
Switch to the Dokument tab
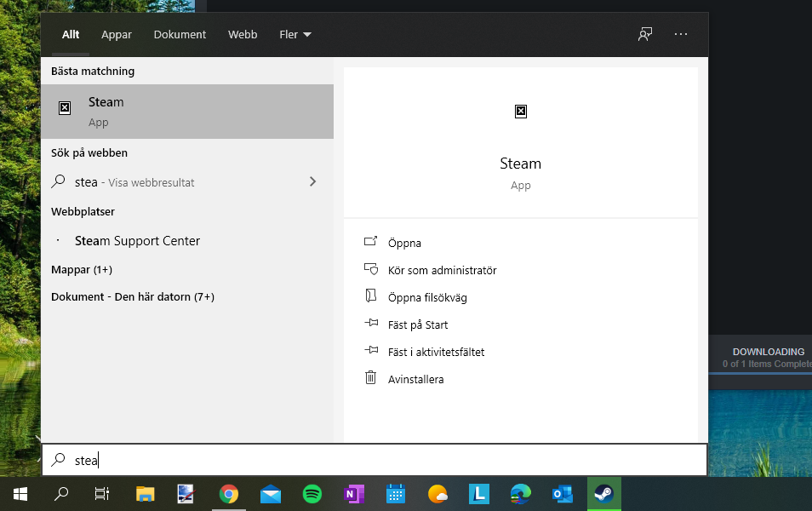pyautogui.click(x=180, y=34)
